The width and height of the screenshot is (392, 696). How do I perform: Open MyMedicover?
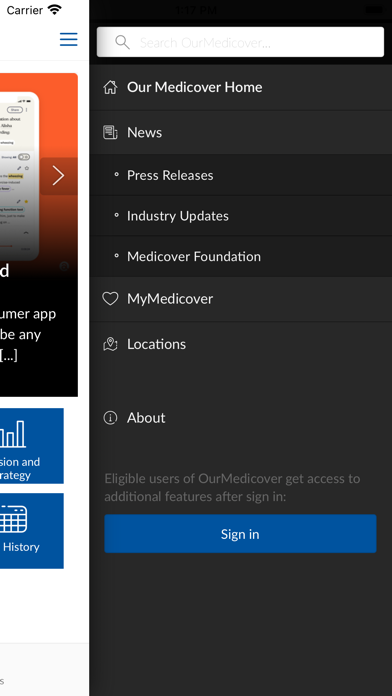coord(241,299)
